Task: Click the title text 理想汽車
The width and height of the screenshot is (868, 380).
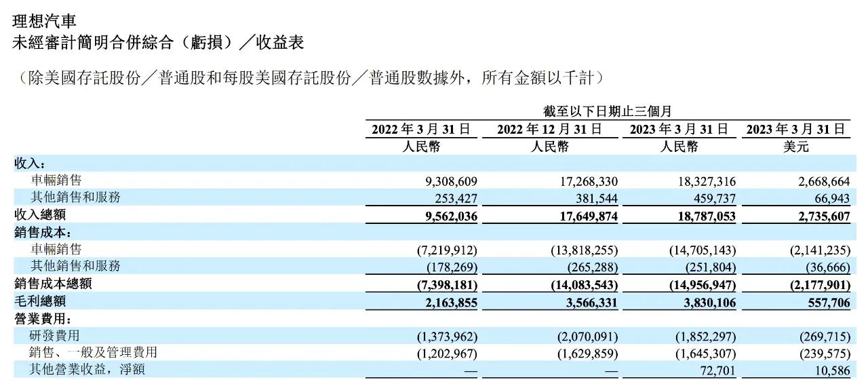Action: point(44,21)
